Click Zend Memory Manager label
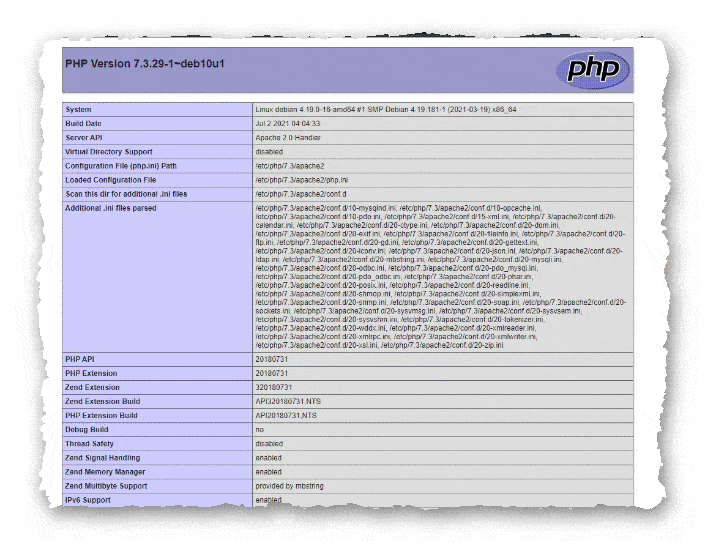Screen dimensions: 704x544 [x=105, y=472]
